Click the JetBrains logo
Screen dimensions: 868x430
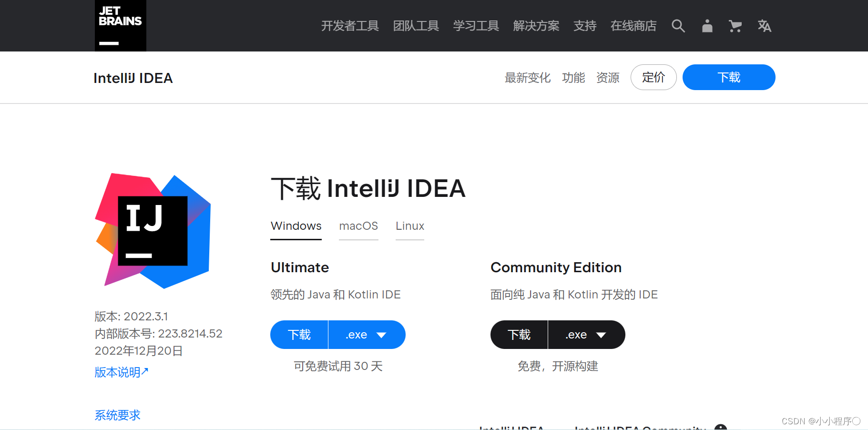tap(120, 25)
